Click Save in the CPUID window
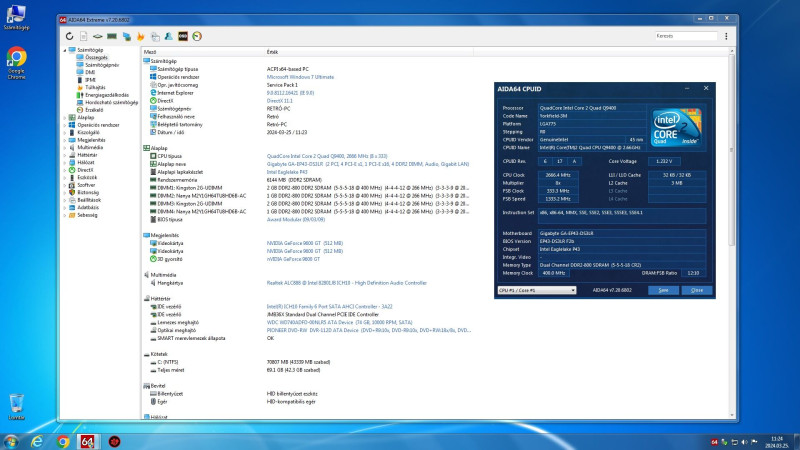Screen dimensions: 800x450 [663, 290]
